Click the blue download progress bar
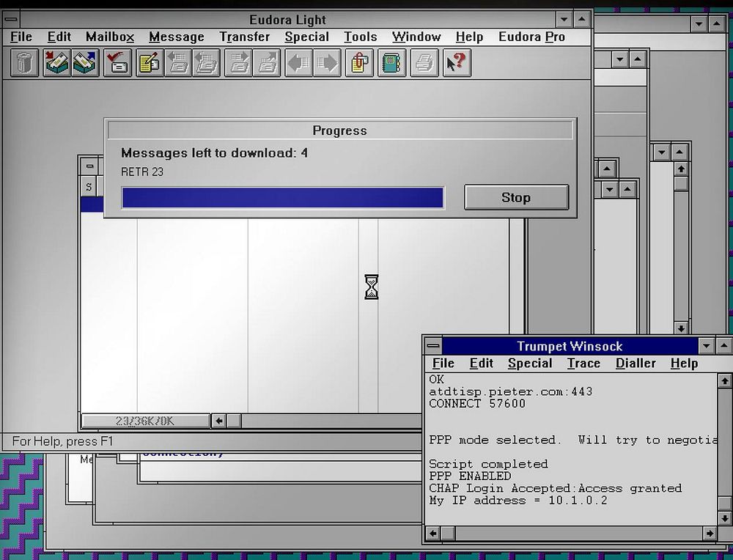Image resolution: width=733 pixels, height=560 pixels. point(282,198)
